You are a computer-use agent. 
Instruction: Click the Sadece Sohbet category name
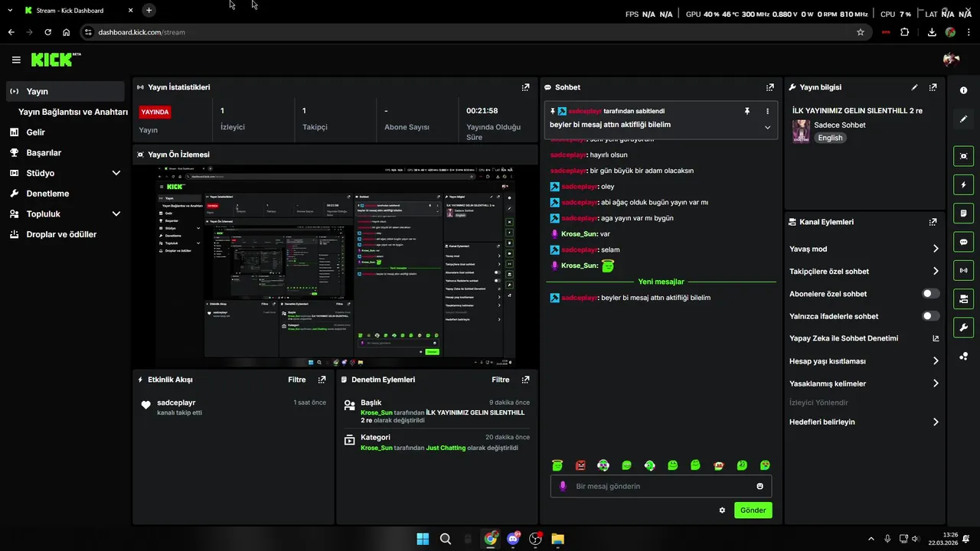[x=840, y=125]
